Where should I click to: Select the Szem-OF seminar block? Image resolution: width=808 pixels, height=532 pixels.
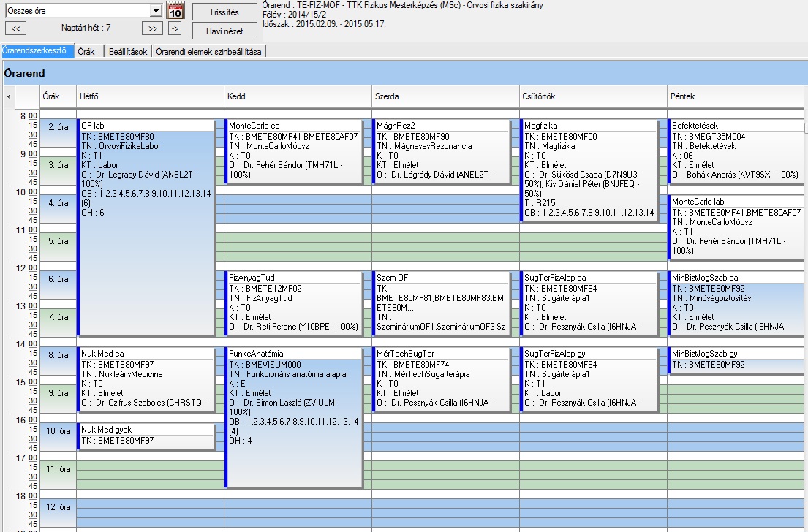click(x=441, y=304)
